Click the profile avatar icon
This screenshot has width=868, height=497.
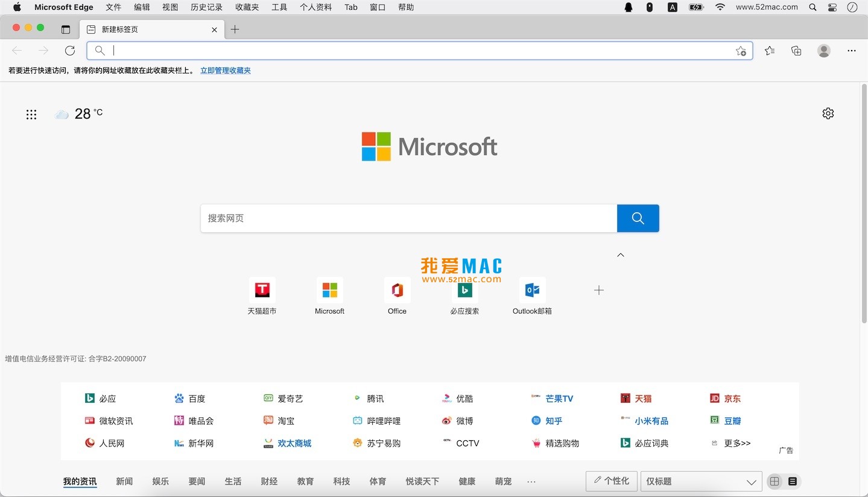click(x=823, y=51)
